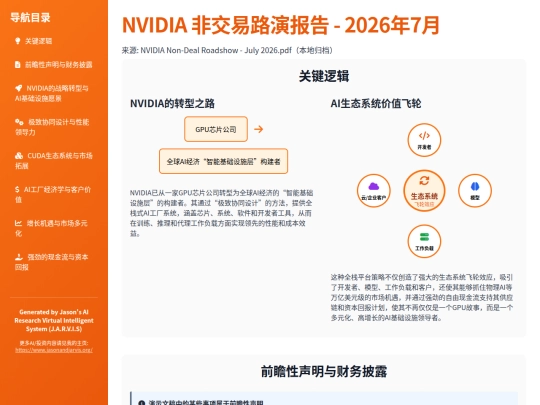Viewport: 540px width, 405px height.
Task: Jump to 极致协同设计与性能领导力 section
Action: tap(54, 127)
